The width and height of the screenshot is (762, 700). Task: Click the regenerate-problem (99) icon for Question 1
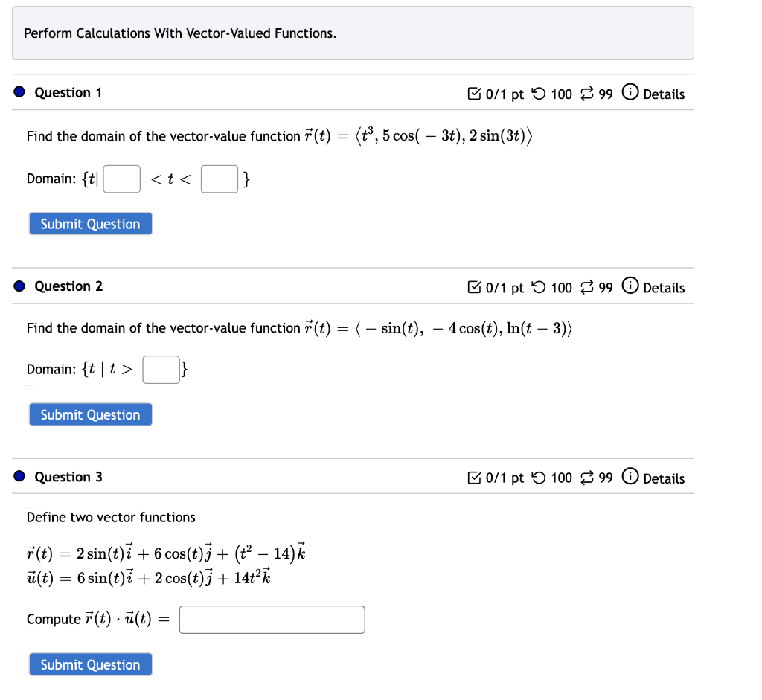587,94
